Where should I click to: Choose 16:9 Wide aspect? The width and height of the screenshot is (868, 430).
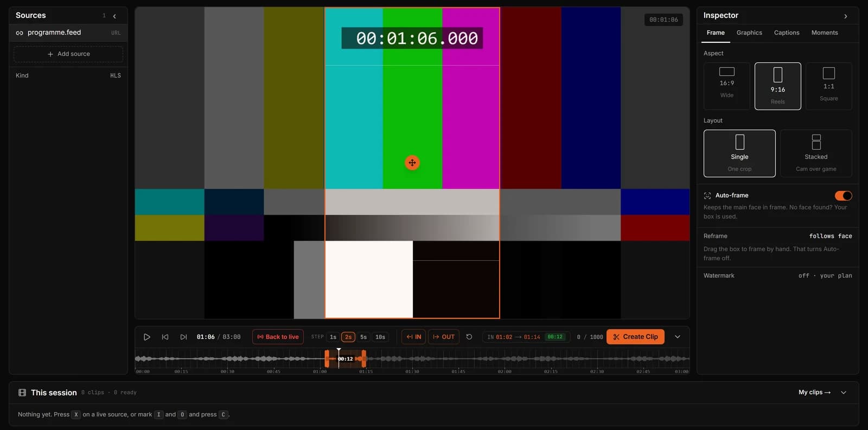point(727,86)
